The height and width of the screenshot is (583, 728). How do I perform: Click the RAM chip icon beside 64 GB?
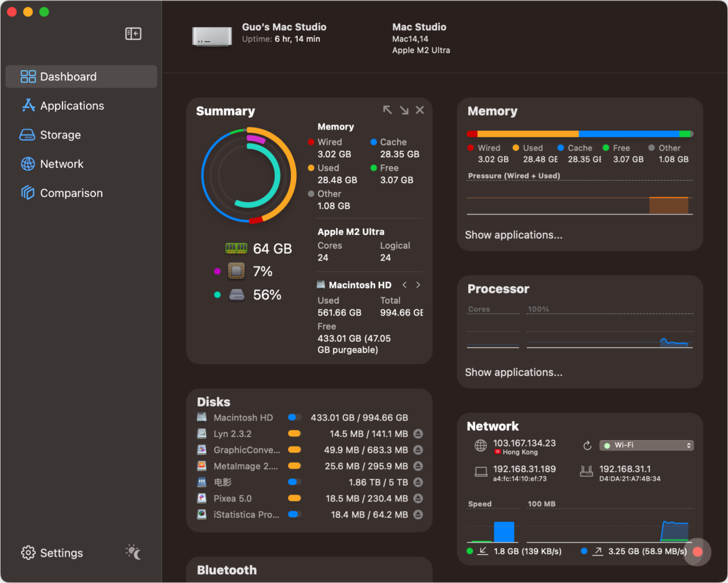pyautogui.click(x=236, y=249)
